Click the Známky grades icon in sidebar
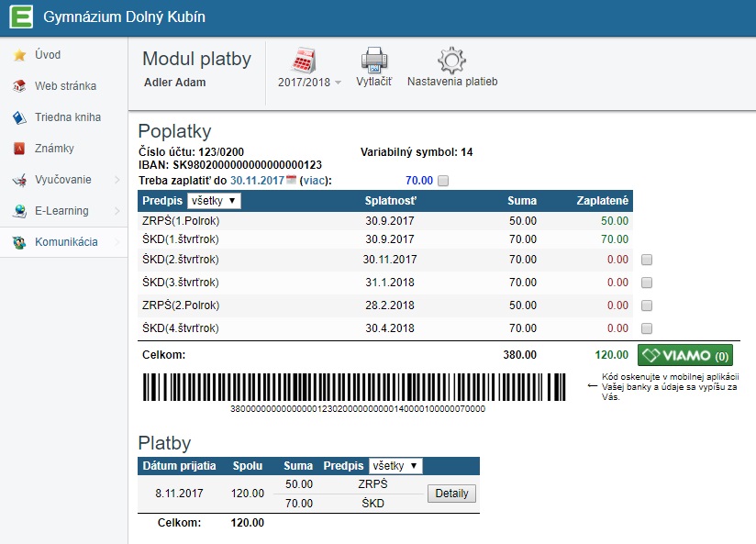Viewport: 756px width, 544px height. (x=18, y=149)
